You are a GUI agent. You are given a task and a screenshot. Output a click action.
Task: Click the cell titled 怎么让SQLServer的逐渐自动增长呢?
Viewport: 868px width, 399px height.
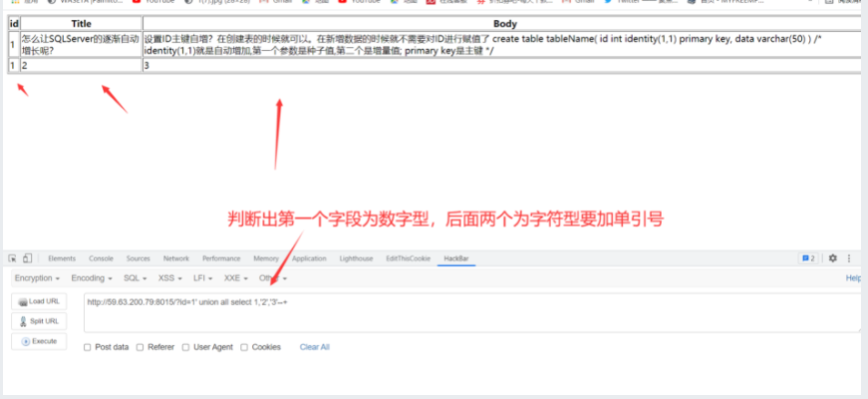coord(82,45)
